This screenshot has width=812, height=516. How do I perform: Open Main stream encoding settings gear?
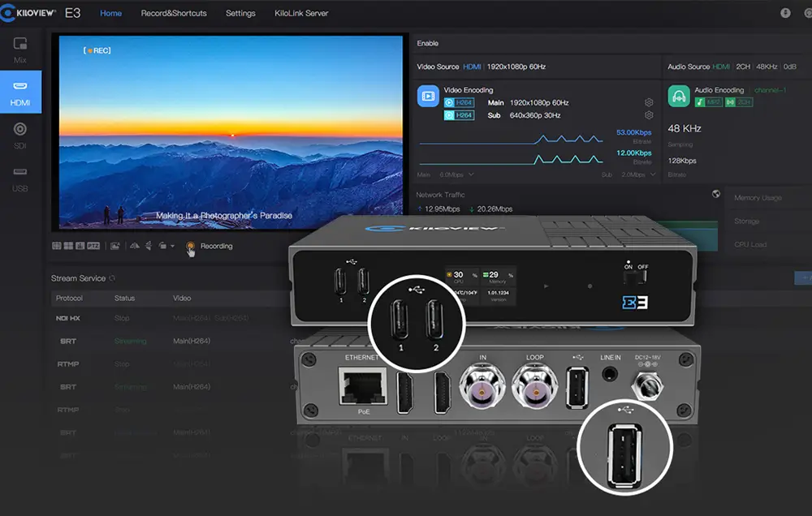pyautogui.click(x=649, y=102)
